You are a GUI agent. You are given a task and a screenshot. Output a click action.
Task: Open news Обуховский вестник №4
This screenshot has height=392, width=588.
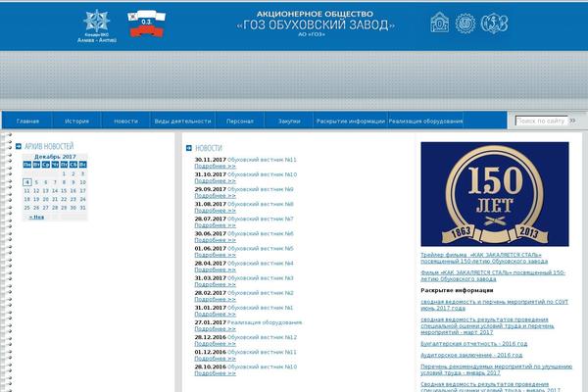coord(261,263)
